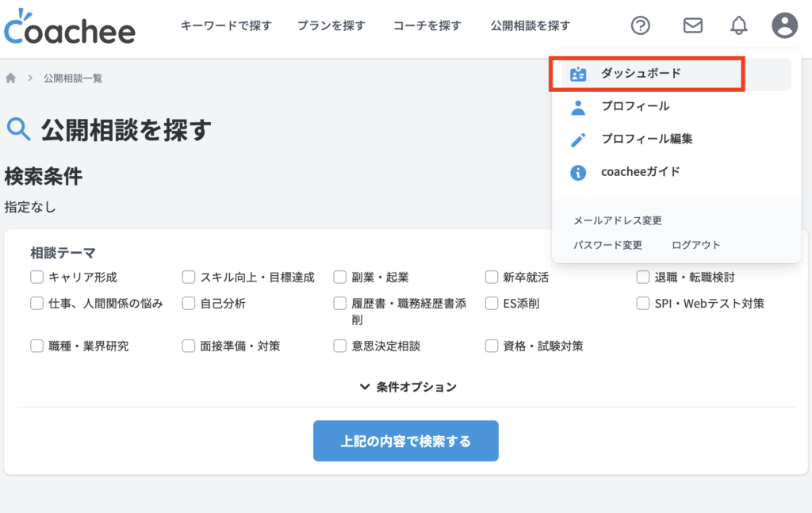Click the ログアウト link
The height and width of the screenshot is (513, 812).
click(x=695, y=245)
